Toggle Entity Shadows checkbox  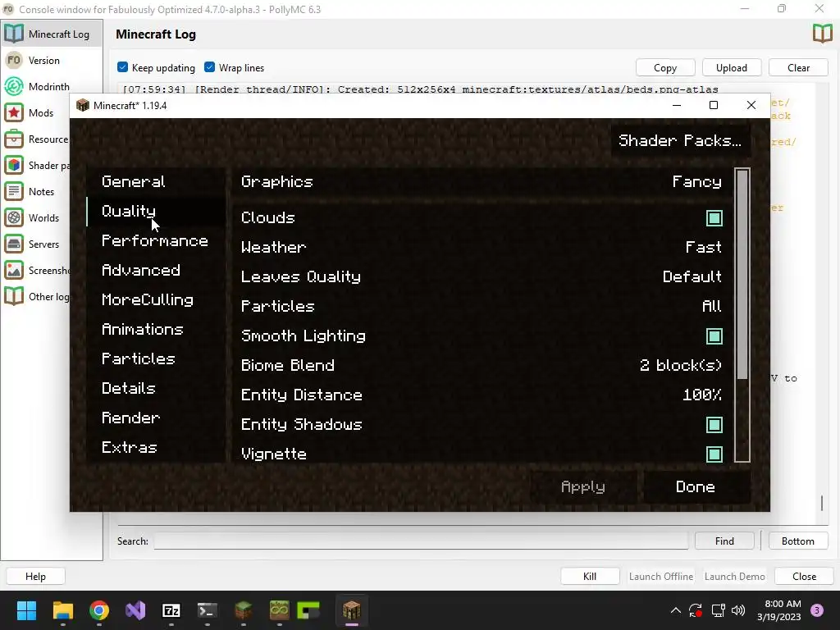[x=714, y=425]
